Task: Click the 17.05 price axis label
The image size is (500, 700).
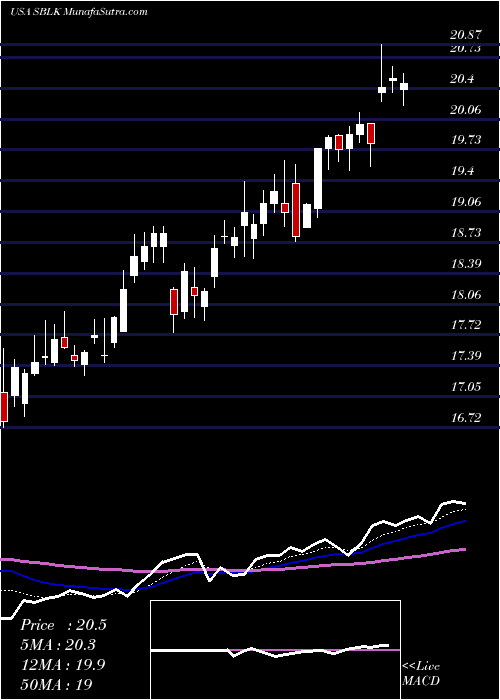Action: click(466, 386)
